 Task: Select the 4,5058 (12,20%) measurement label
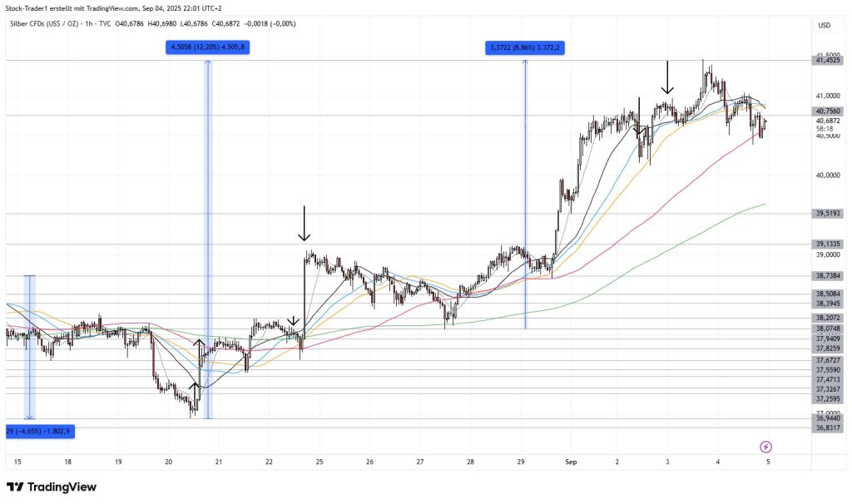207,47
